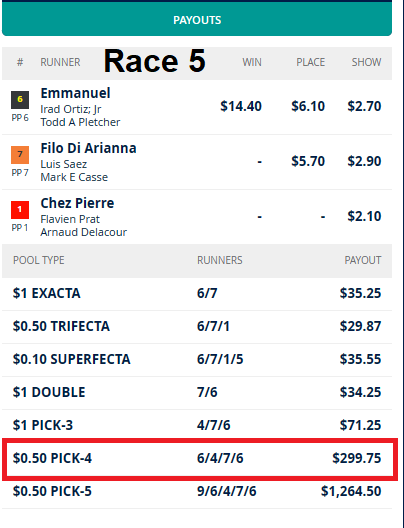Select the $1 PICK-3 row
Screen dimensions: 404x528
[197, 425]
